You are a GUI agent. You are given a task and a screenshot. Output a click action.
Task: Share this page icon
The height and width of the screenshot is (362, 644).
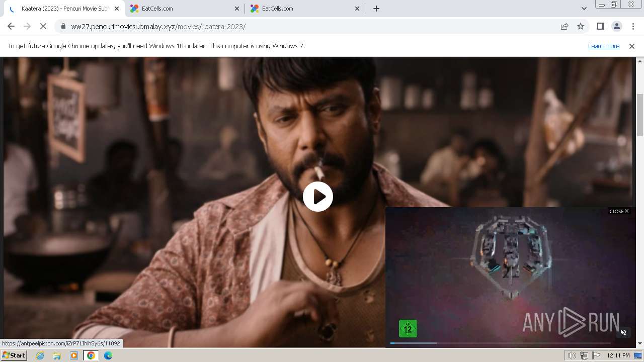[x=565, y=27]
